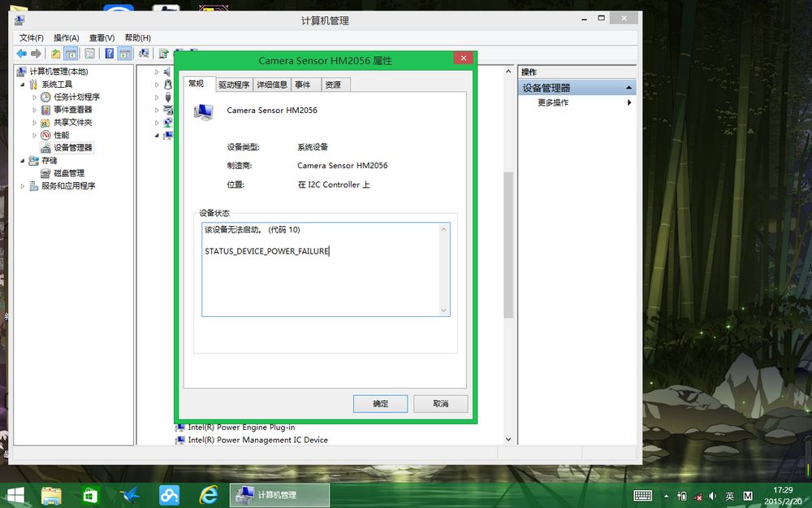
Task: Click the 确定 button
Action: (x=380, y=404)
